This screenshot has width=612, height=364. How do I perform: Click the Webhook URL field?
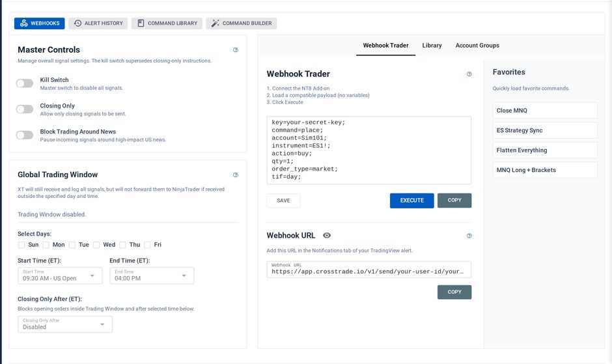pos(369,270)
